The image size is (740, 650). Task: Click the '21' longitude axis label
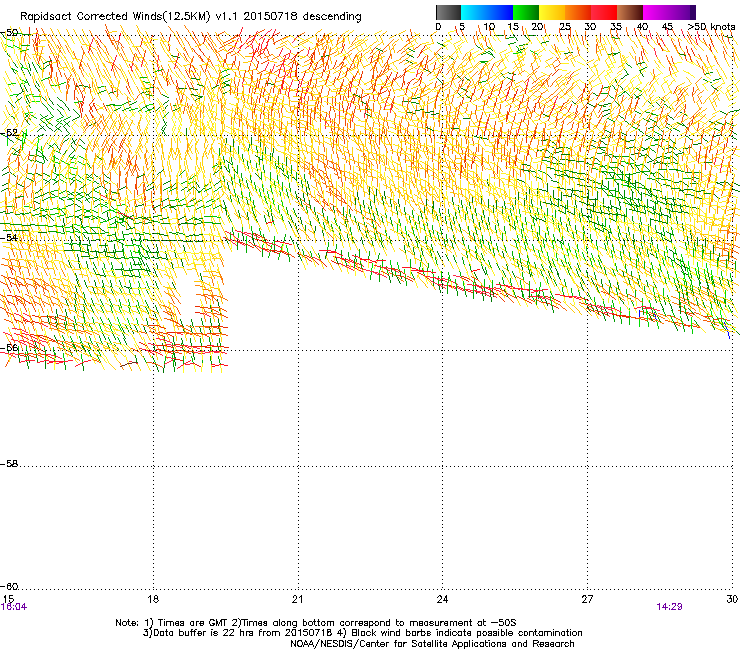tap(297, 599)
